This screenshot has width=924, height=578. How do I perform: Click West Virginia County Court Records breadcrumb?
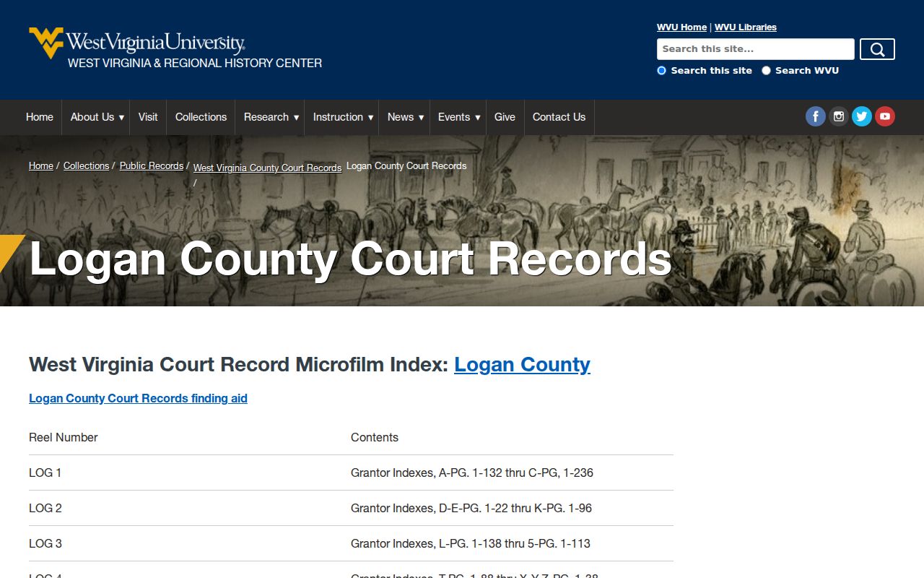click(267, 168)
